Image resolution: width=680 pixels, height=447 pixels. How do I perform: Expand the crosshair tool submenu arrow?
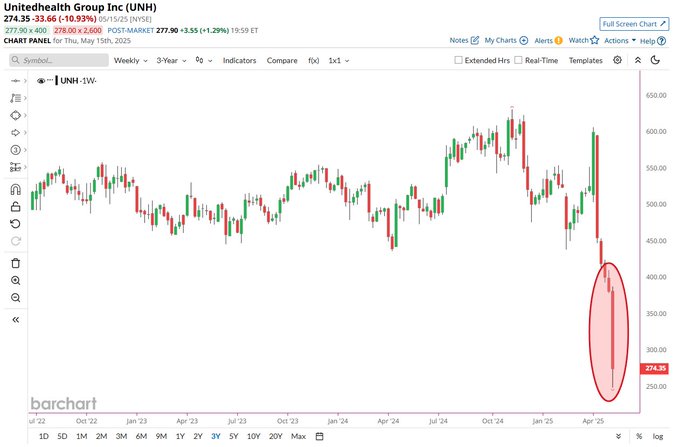click(25, 81)
